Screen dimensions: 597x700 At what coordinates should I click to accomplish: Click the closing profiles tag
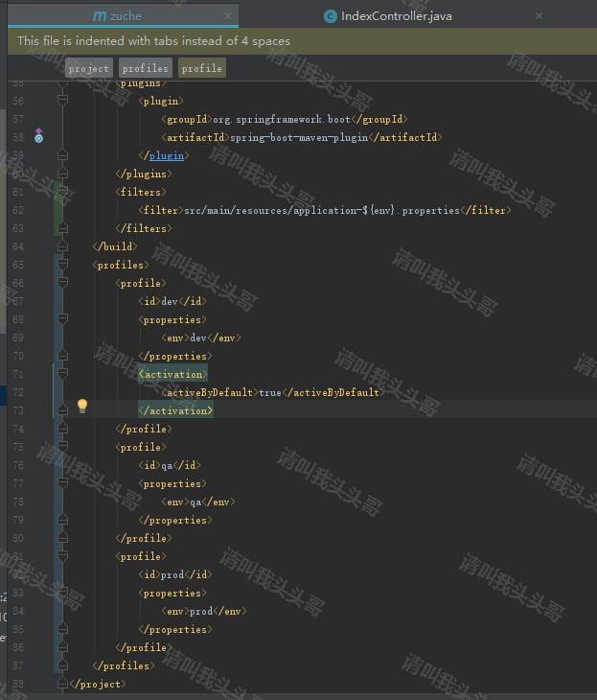coord(124,665)
